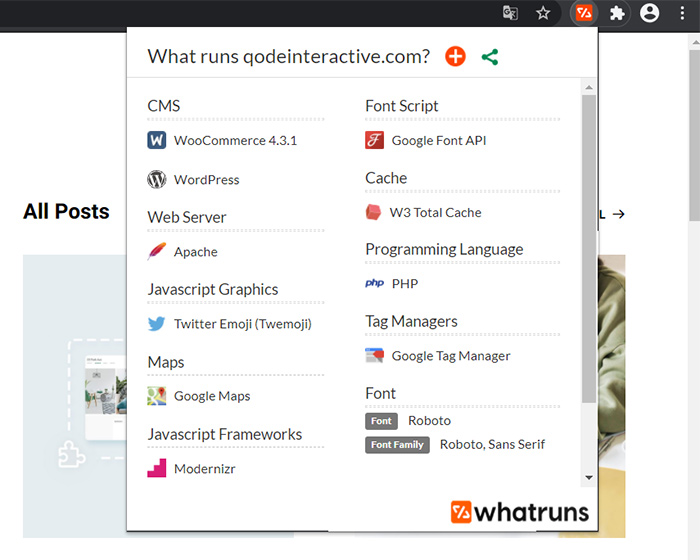This screenshot has height=560, width=700.
Task: Click the Google Tag Manager icon
Action: [375, 355]
